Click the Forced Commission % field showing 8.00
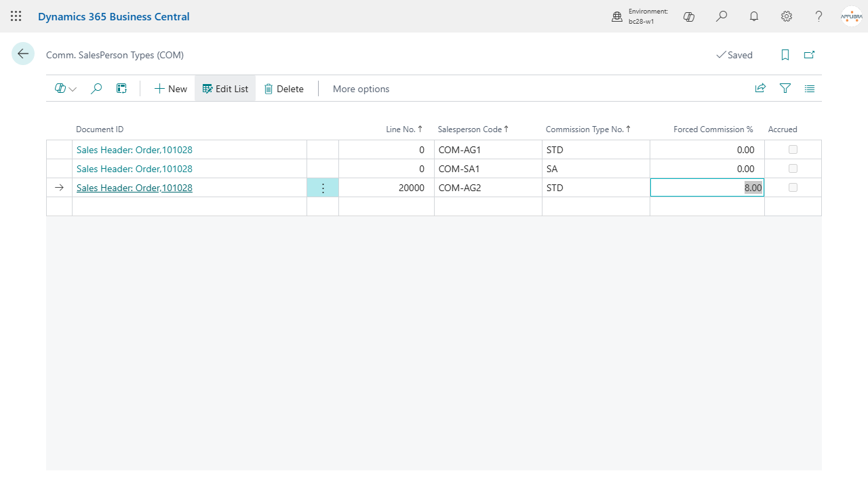This screenshot has height=488, width=868. [707, 188]
